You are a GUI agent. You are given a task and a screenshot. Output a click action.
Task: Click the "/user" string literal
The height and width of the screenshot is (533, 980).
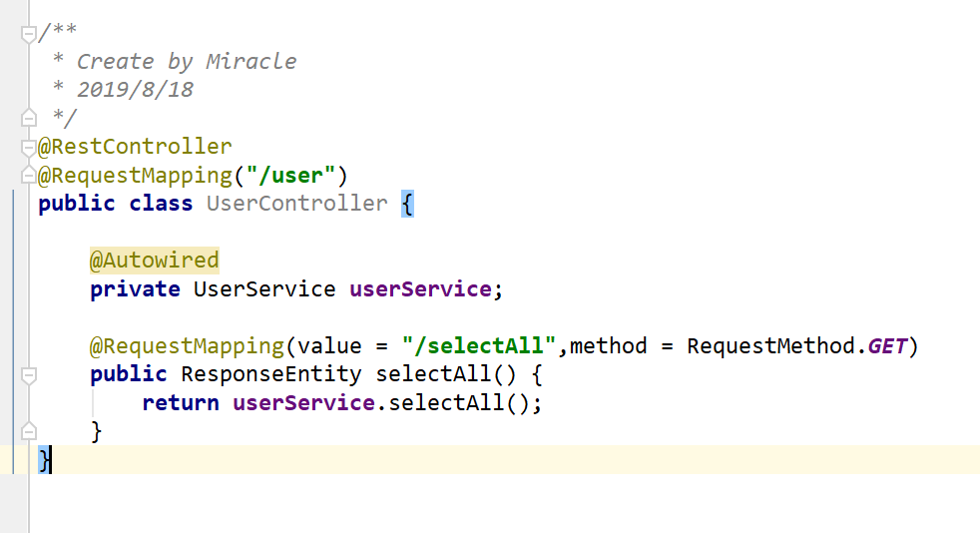coord(290,175)
